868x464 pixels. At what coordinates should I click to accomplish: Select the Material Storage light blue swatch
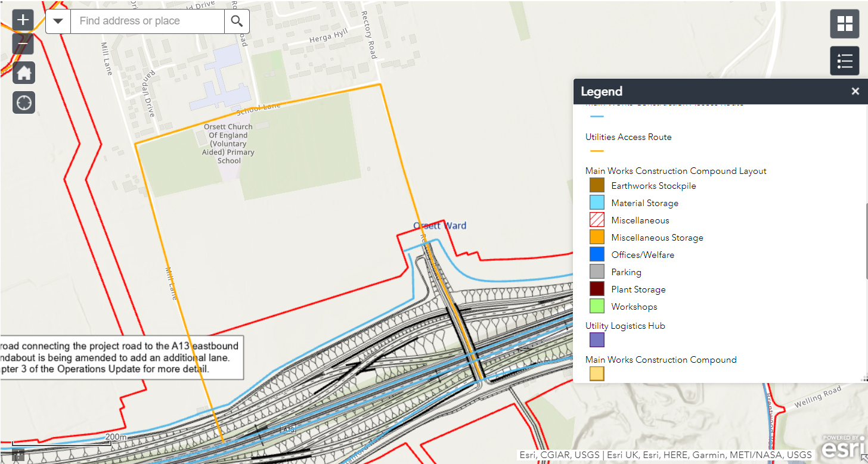[597, 203]
